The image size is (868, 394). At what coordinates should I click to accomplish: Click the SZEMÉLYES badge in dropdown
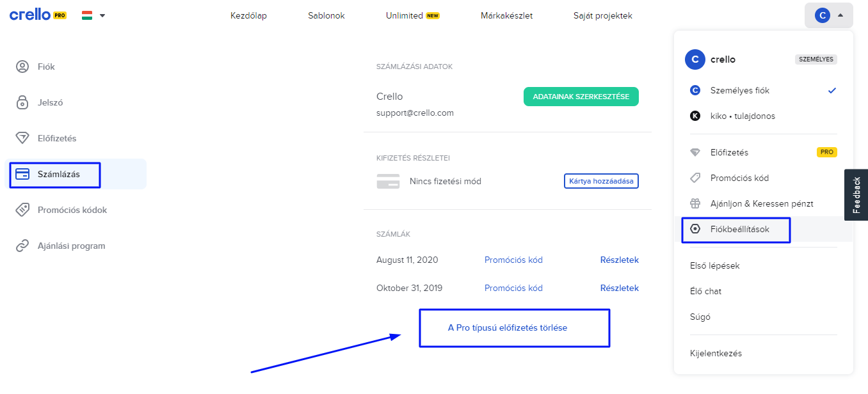pyautogui.click(x=816, y=59)
